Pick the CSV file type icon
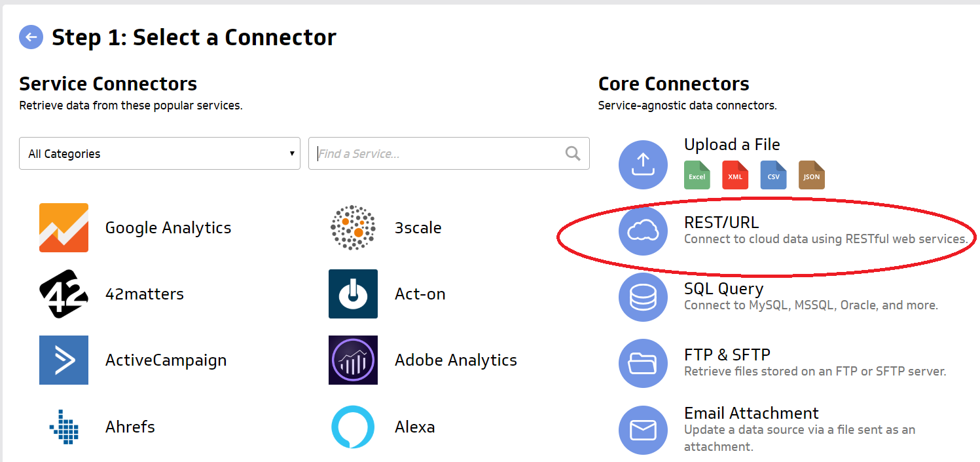This screenshot has width=980, height=462. click(773, 175)
